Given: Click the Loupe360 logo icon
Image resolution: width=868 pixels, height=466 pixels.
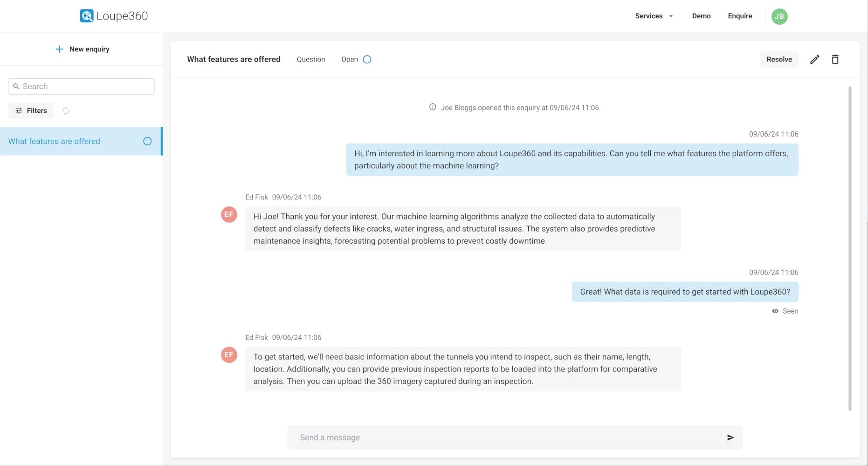Looking at the screenshot, I should point(87,16).
